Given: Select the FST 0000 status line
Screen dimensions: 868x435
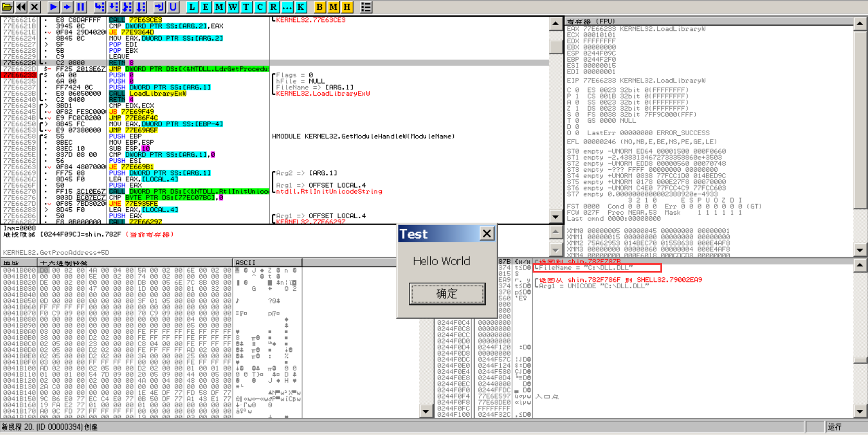Looking at the screenshot, I should click(664, 206).
